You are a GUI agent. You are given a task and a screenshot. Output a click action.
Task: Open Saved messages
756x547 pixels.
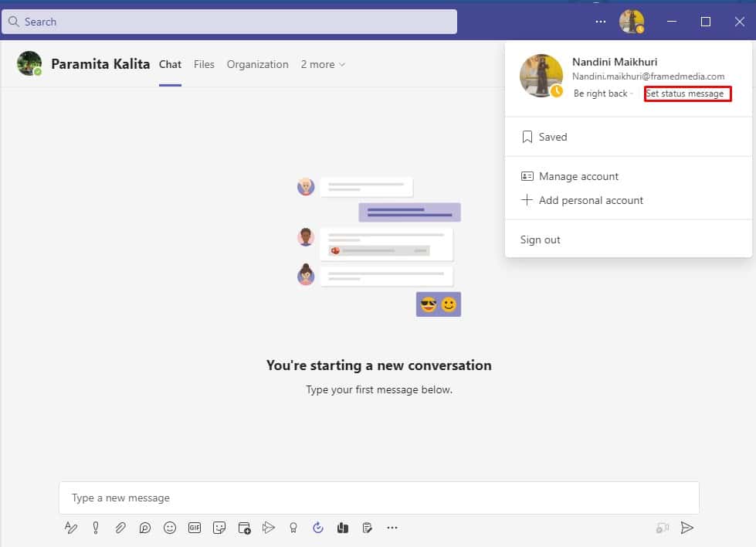click(x=551, y=137)
